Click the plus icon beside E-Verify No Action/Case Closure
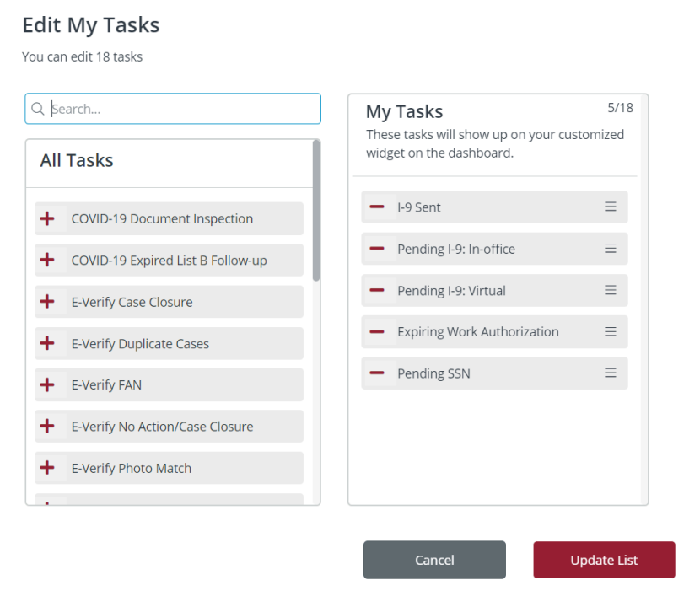 point(48,426)
